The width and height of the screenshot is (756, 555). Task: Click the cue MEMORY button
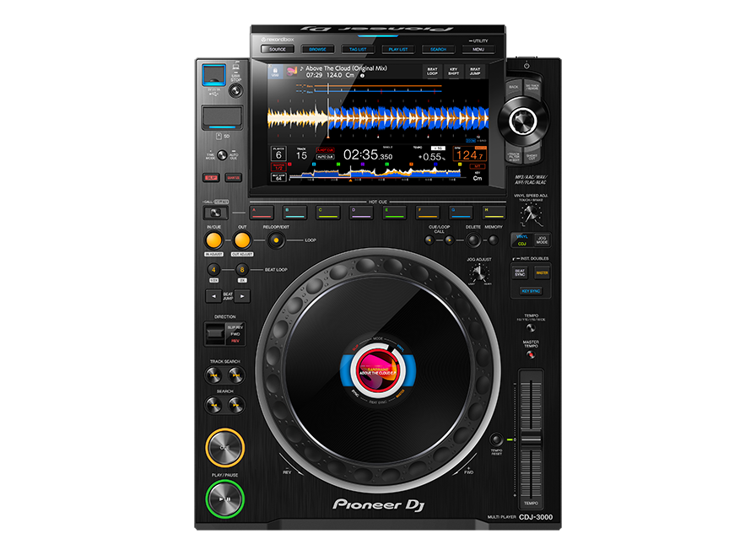coord(493,240)
